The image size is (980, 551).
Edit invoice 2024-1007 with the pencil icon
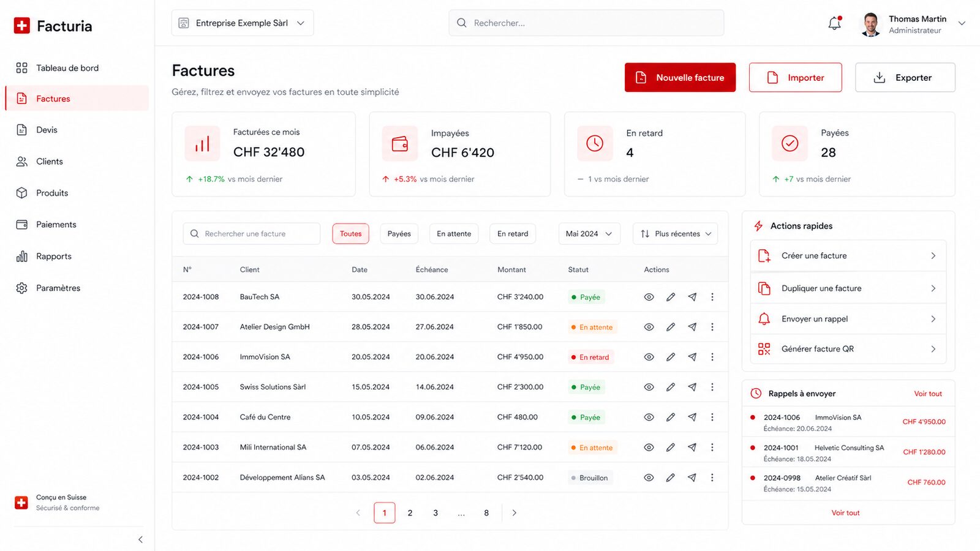[x=671, y=327]
